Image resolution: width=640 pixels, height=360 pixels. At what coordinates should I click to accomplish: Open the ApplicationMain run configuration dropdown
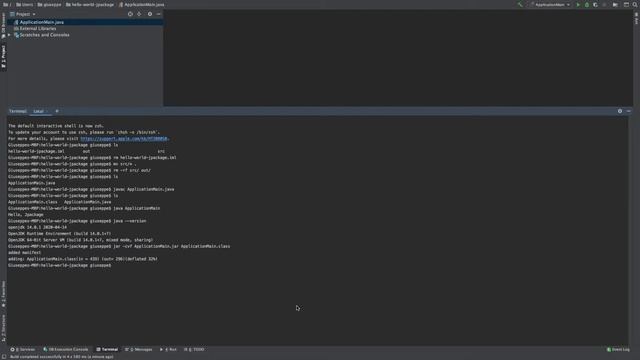pyautogui.click(x=550, y=4)
